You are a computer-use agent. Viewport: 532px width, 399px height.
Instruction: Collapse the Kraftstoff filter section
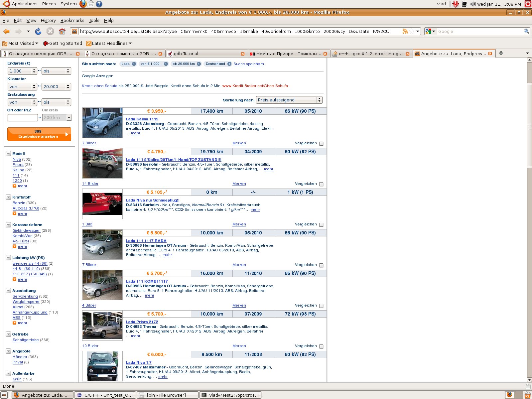(x=8, y=197)
